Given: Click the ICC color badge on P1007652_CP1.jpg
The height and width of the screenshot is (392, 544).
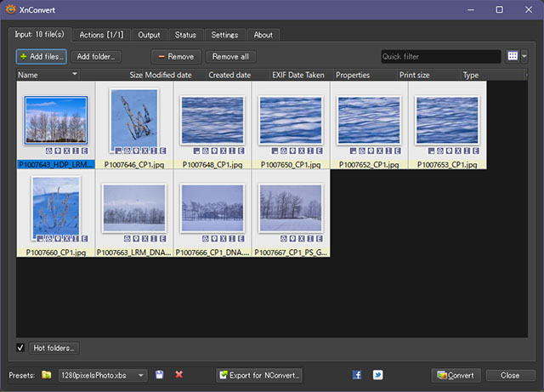Looking at the screenshot, I should 362,151.
